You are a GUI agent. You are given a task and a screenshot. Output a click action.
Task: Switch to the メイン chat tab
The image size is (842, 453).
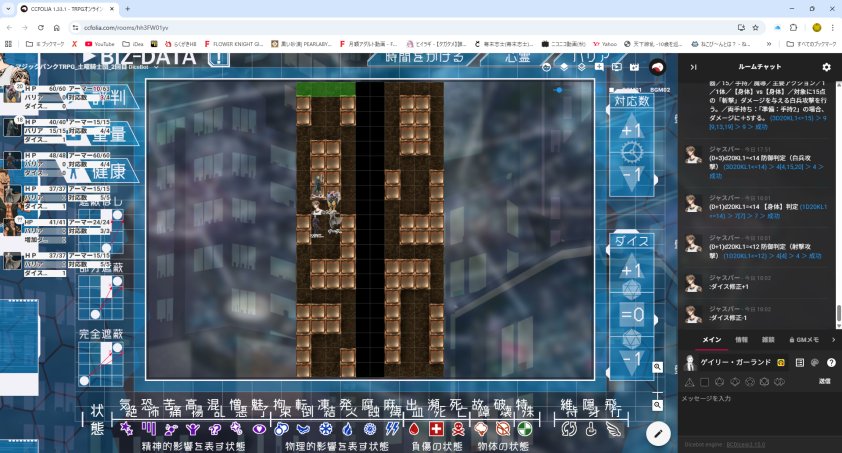(x=712, y=340)
